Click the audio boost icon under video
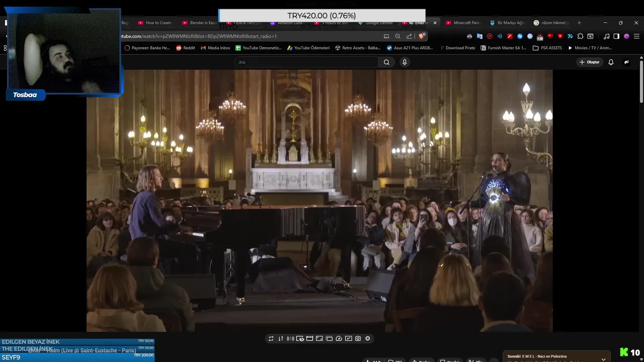This screenshot has width=644, height=362. point(290,338)
